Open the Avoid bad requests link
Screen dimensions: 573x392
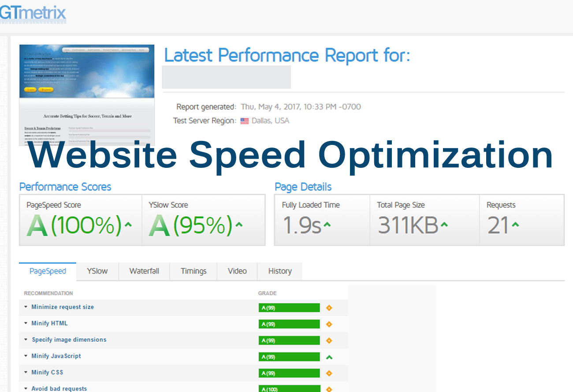pos(59,388)
